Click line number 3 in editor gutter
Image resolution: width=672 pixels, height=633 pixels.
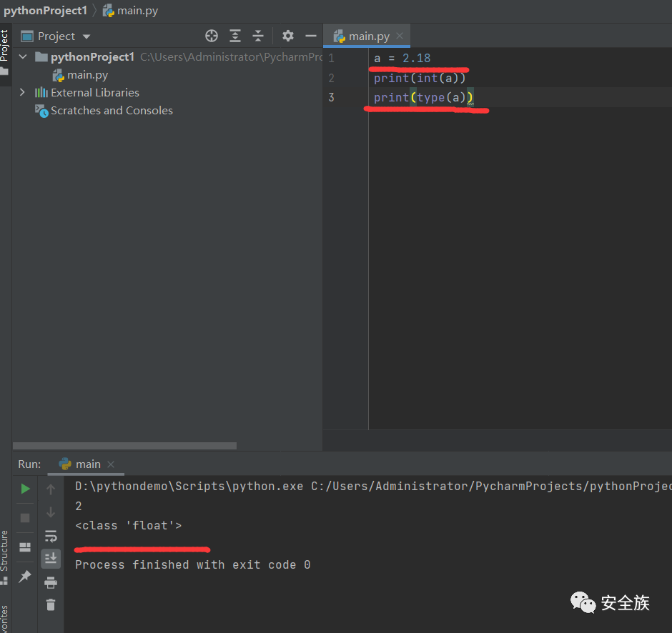(x=331, y=97)
